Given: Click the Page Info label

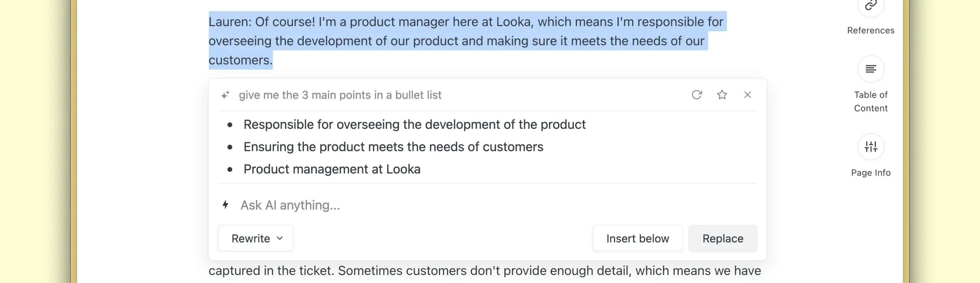Looking at the screenshot, I should pyautogui.click(x=870, y=173).
